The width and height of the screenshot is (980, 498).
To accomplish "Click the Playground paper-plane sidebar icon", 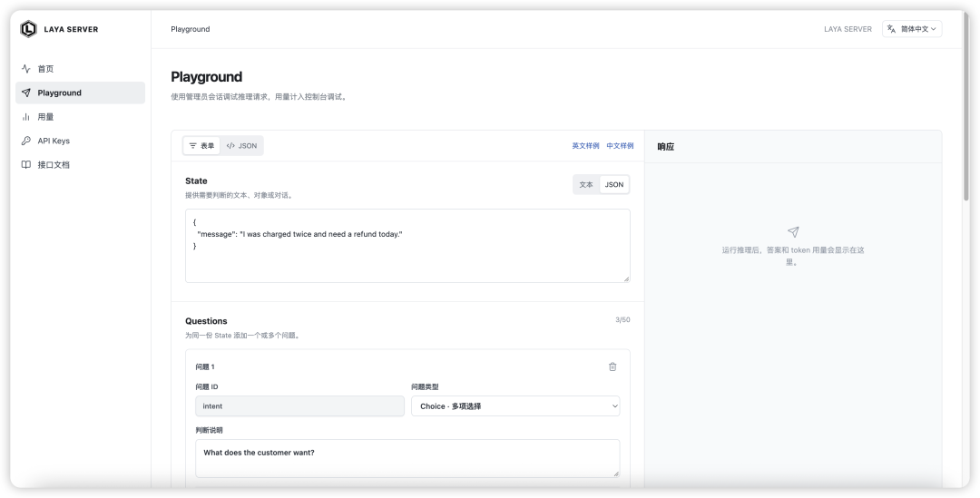I will 25,93.
